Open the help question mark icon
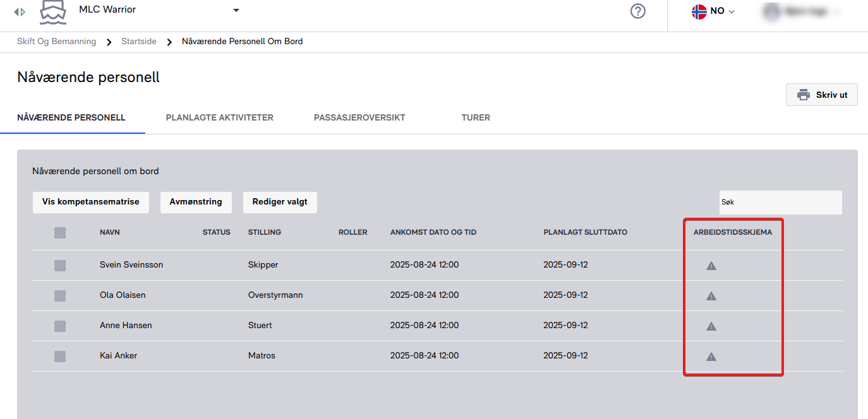Viewport: 868px width, 419px height. 638,11
